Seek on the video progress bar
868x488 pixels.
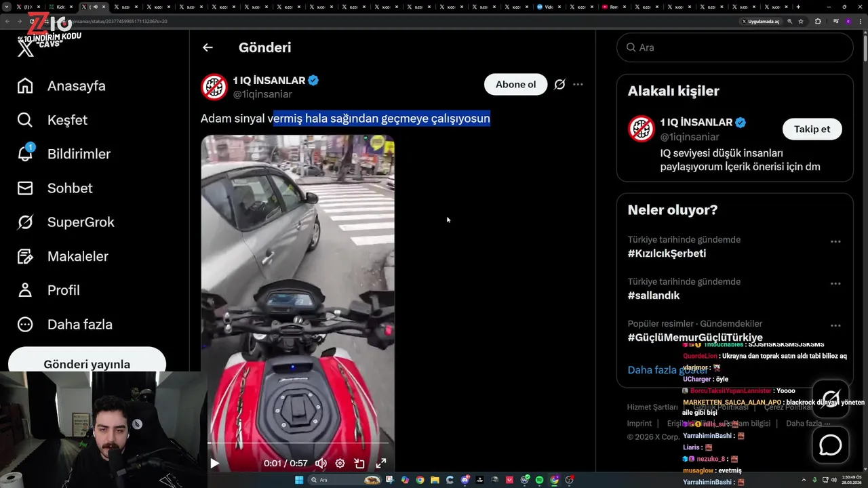pyautogui.click(x=298, y=443)
